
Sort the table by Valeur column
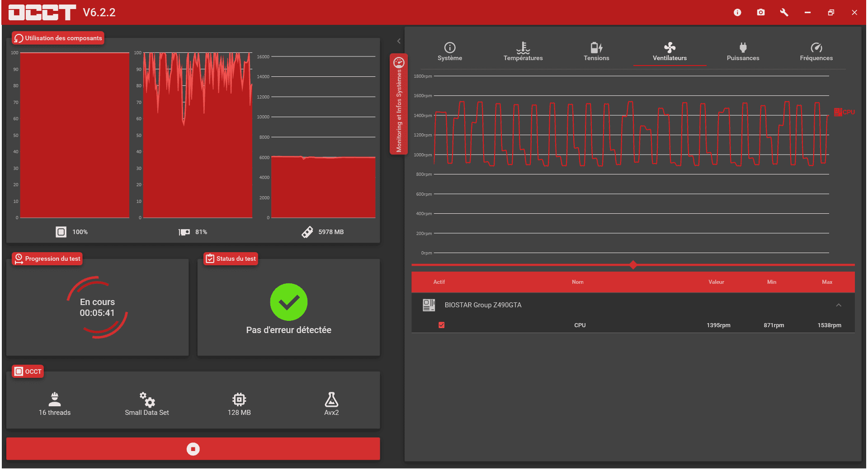coord(716,282)
